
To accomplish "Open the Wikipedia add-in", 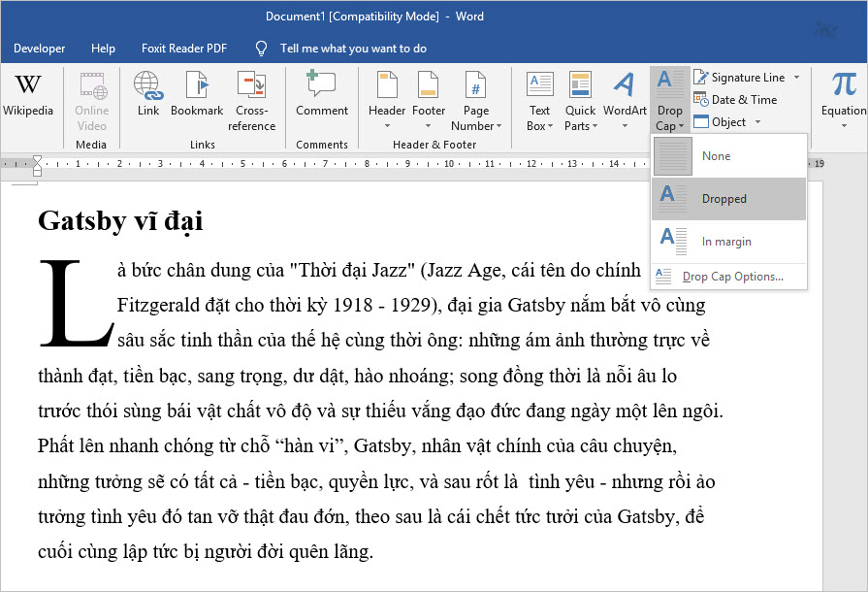I will [x=28, y=95].
